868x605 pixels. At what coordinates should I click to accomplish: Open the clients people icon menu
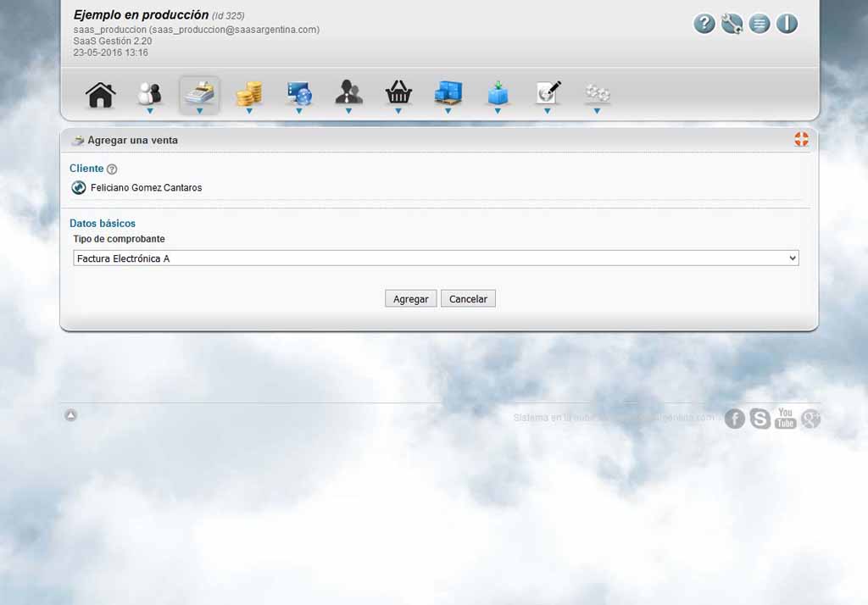tap(149, 95)
